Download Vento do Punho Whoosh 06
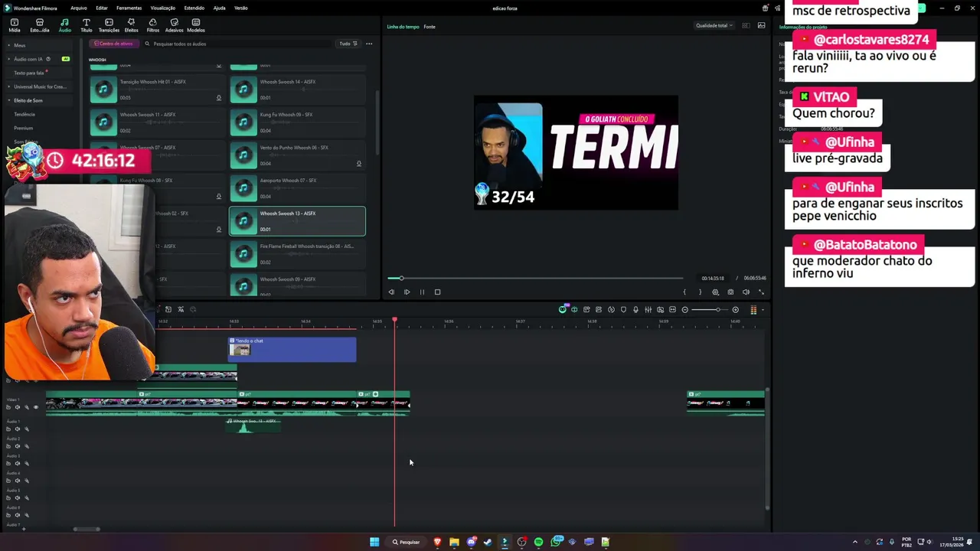980x551 pixels. click(x=358, y=163)
